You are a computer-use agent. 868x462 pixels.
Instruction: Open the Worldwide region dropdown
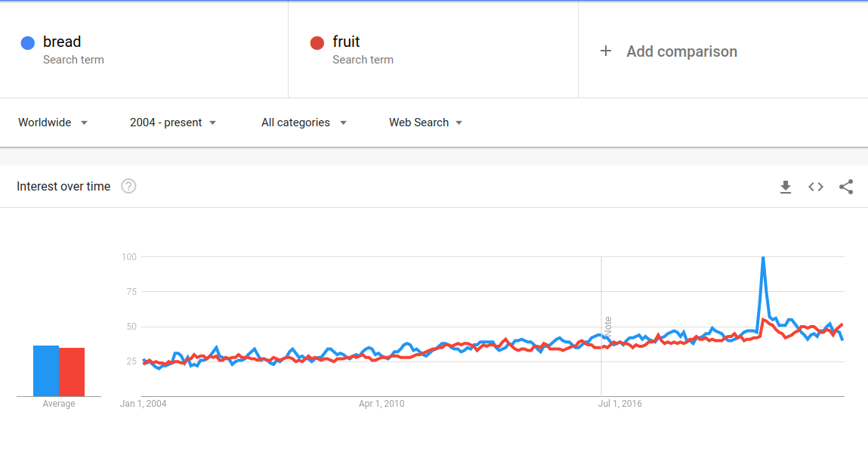(53, 122)
